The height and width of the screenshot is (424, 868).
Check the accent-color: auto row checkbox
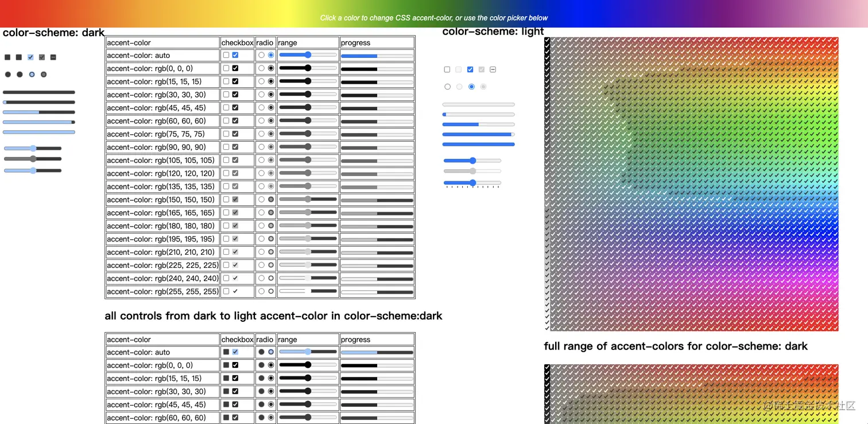point(226,55)
